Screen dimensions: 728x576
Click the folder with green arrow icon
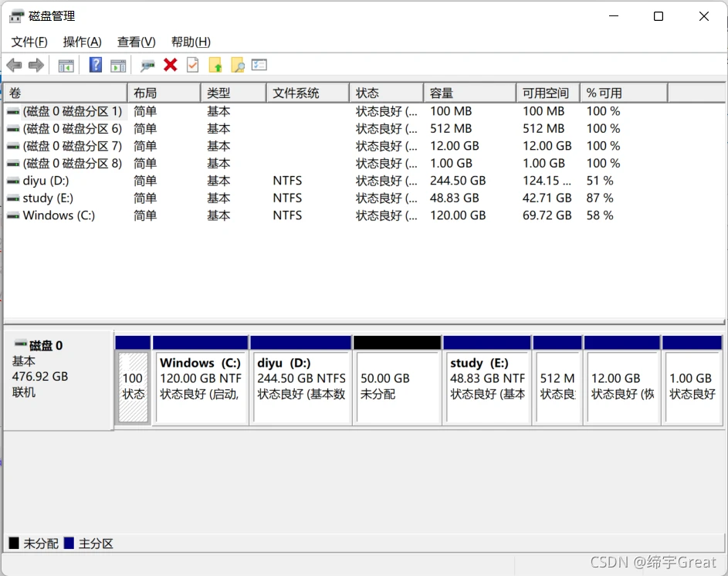tap(215, 65)
